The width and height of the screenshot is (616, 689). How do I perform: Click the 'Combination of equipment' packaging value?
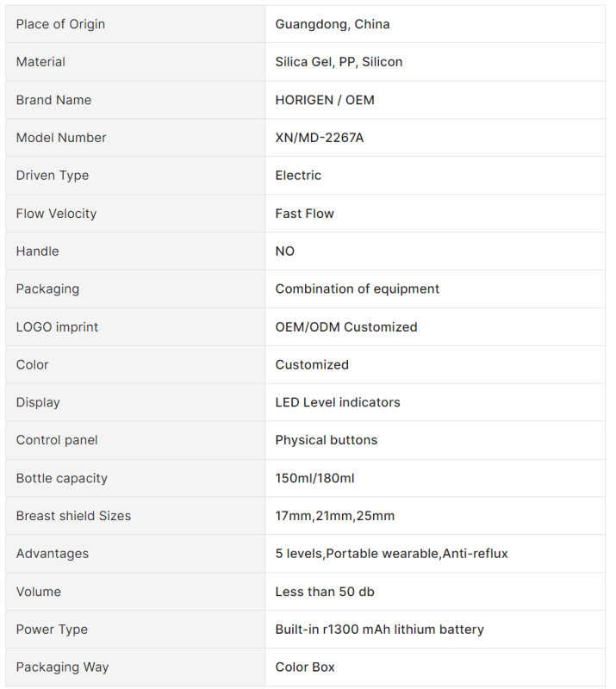pyautogui.click(x=357, y=289)
